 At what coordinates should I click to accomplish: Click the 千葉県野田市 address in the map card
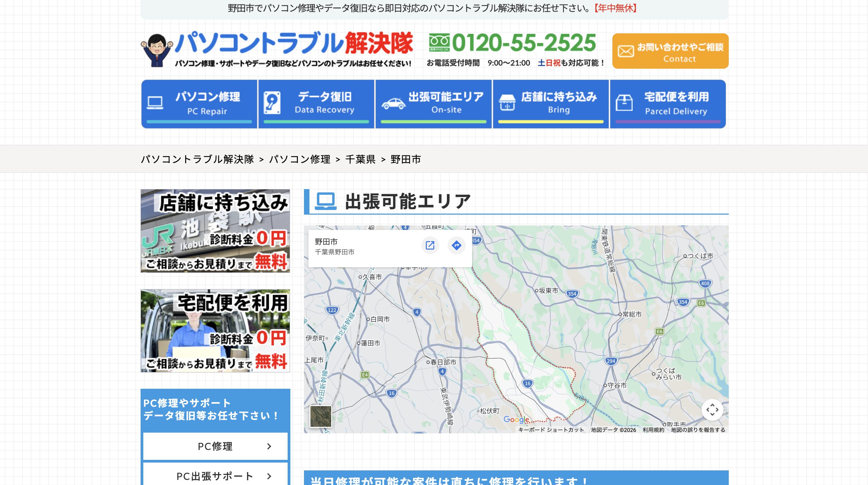[x=335, y=252]
